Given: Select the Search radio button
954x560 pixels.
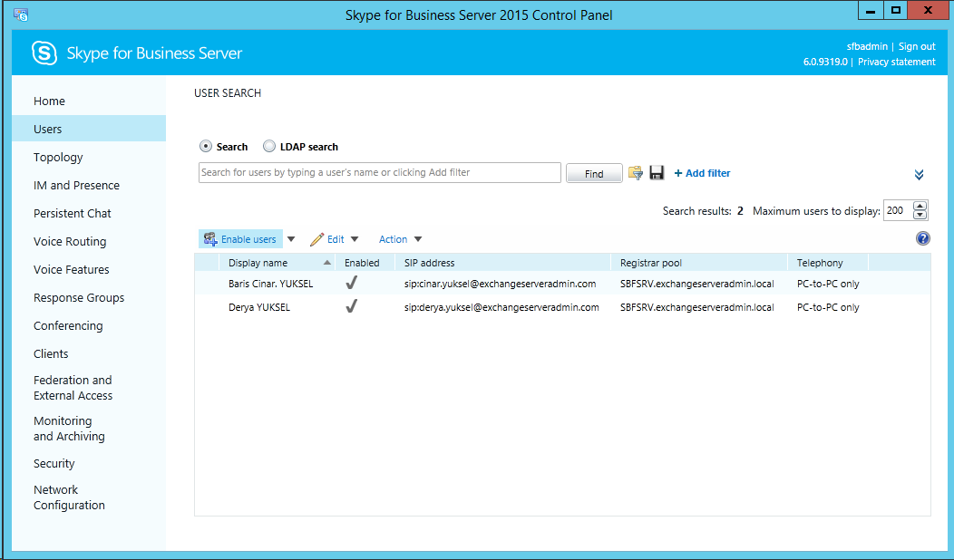Looking at the screenshot, I should pyautogui.click(x=206, y=146).
